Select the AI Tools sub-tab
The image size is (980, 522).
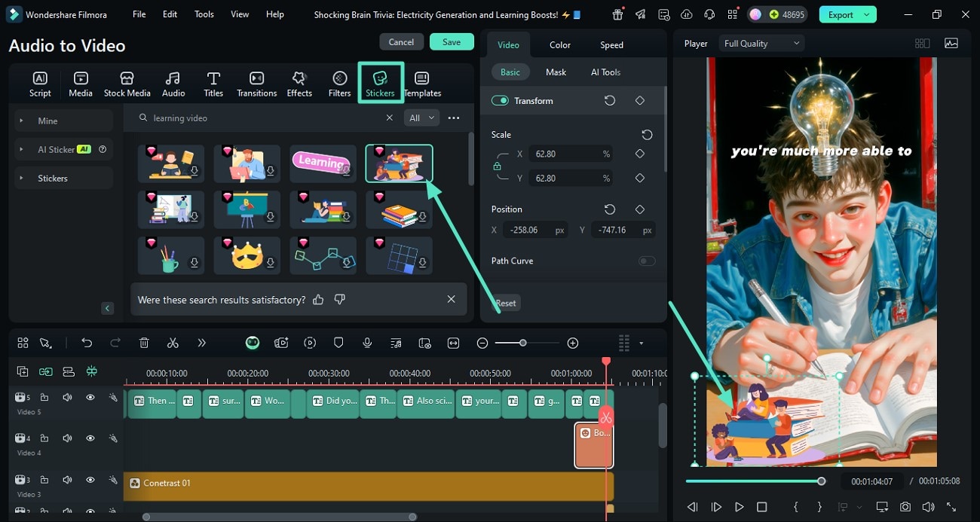(605, 72)
